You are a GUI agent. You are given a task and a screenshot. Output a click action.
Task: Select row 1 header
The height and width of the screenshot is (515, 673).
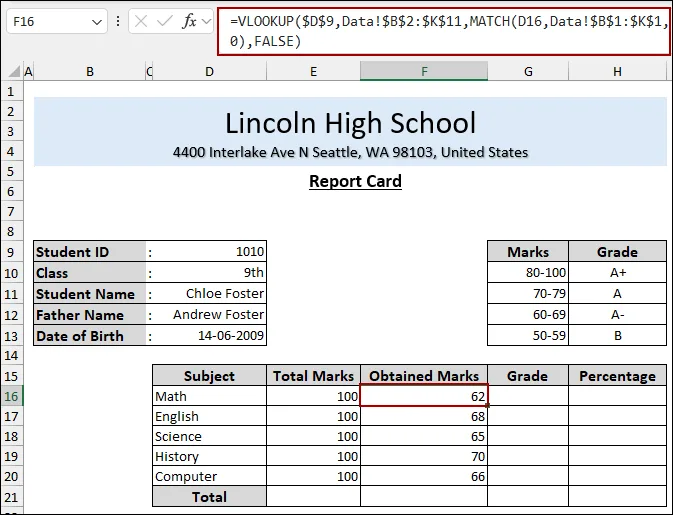(11, 91)
